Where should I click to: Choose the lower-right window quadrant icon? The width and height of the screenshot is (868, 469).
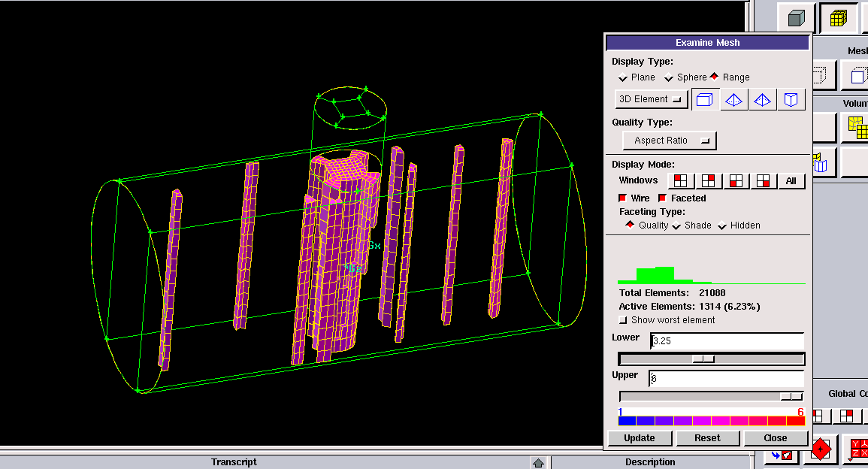(x=763, y=180)
